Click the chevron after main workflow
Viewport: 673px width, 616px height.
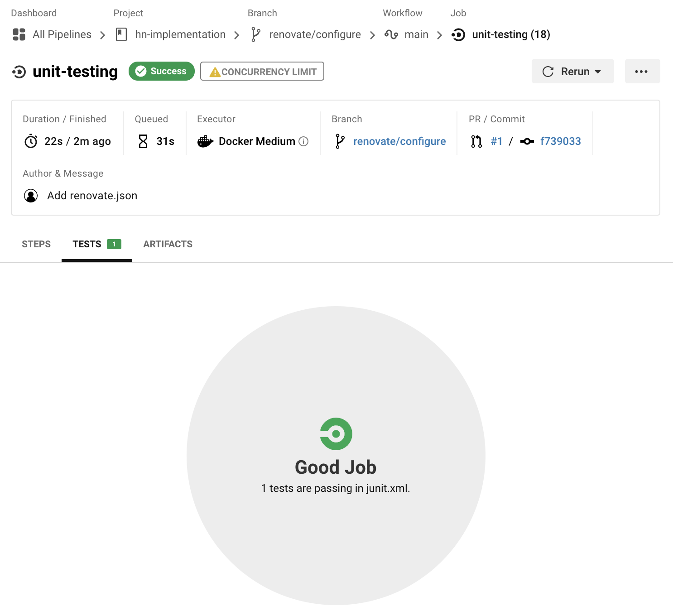tap(439, 35)
